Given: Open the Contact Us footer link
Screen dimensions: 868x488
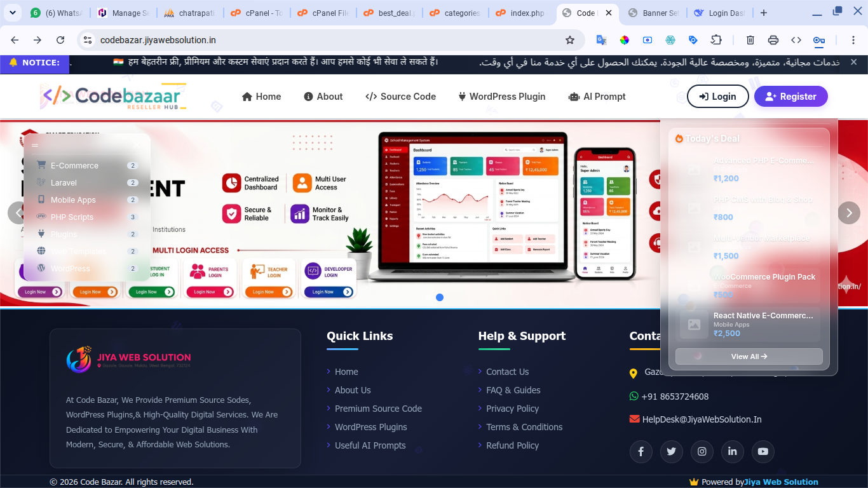Looking at the screenshot, I should point(507,372).
